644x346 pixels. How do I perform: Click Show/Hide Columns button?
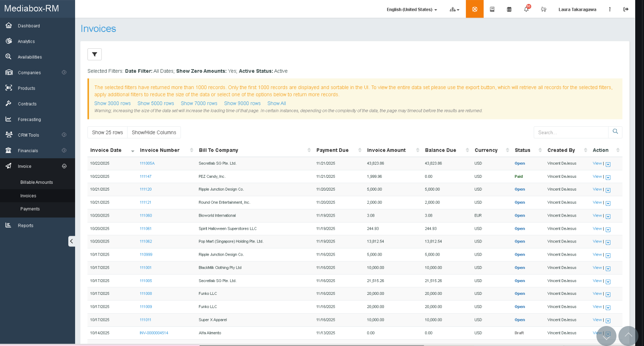(154, 132)
